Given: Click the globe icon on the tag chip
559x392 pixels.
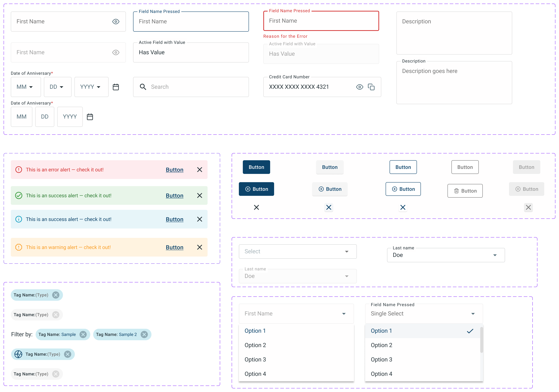Looking at the screenshot, I should pos(18,354).
